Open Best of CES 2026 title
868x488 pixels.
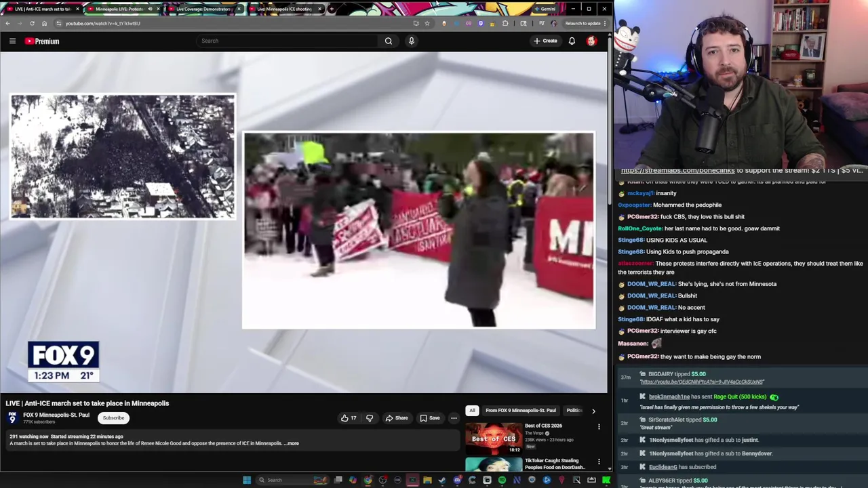[543, 426]
